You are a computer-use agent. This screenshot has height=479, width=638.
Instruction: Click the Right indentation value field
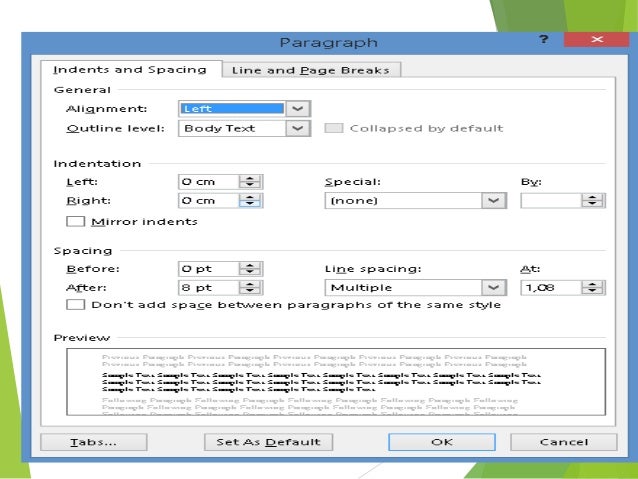click(208, 201)
